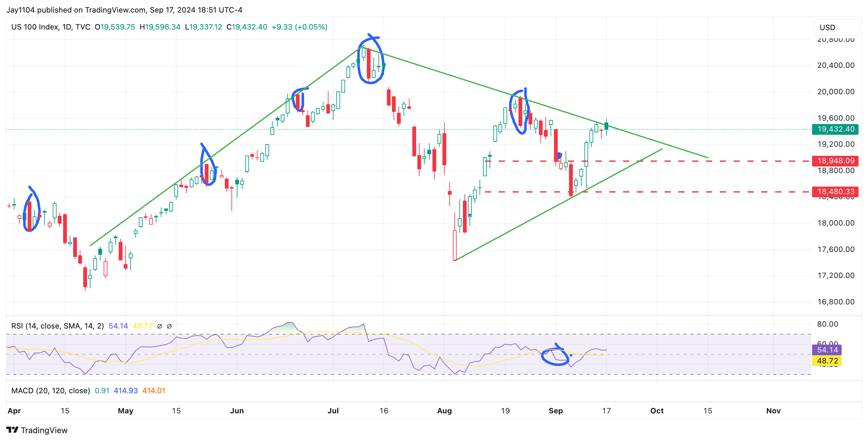This screenshot has width=868, height=441.
Task: Open the TradingView wordmark link
Action: click(x=44, y=430)
